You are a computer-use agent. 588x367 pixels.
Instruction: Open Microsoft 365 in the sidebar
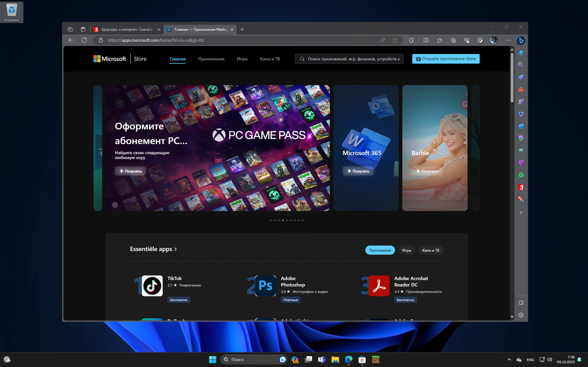coord(521,114)
